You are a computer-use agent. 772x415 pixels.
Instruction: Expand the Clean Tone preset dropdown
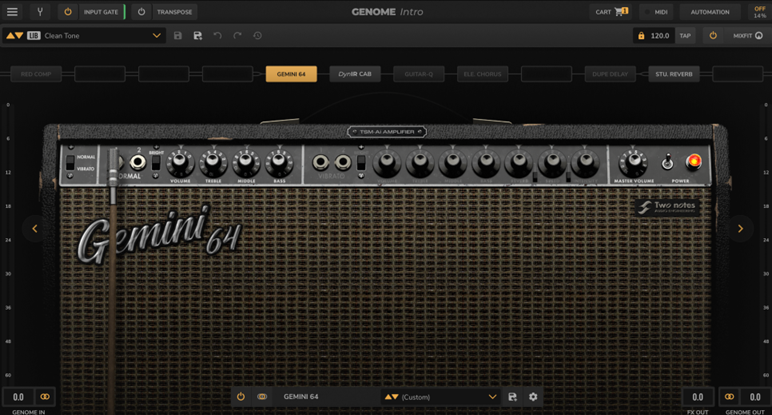pyautogui.click(x=157, y=35)
